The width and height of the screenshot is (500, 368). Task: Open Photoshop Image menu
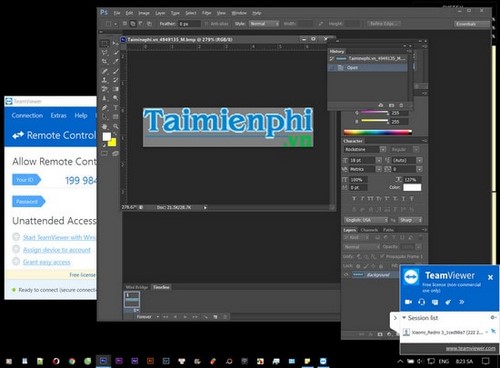coord(144,13)
